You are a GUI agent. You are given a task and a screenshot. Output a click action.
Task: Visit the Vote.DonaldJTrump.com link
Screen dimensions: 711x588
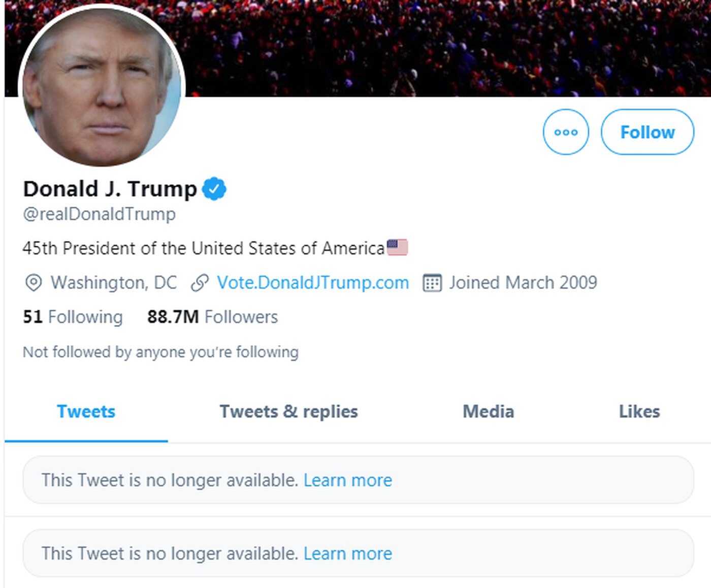tap(313, 283)
